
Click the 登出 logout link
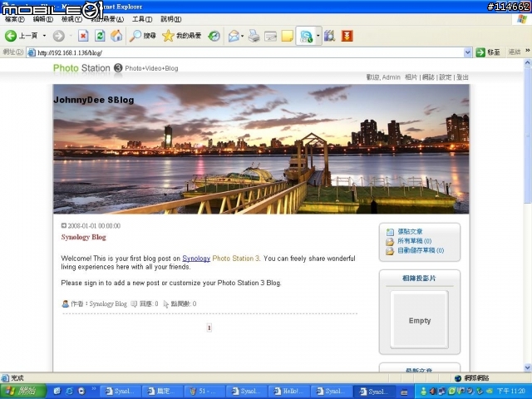click(x=462, y=77)
